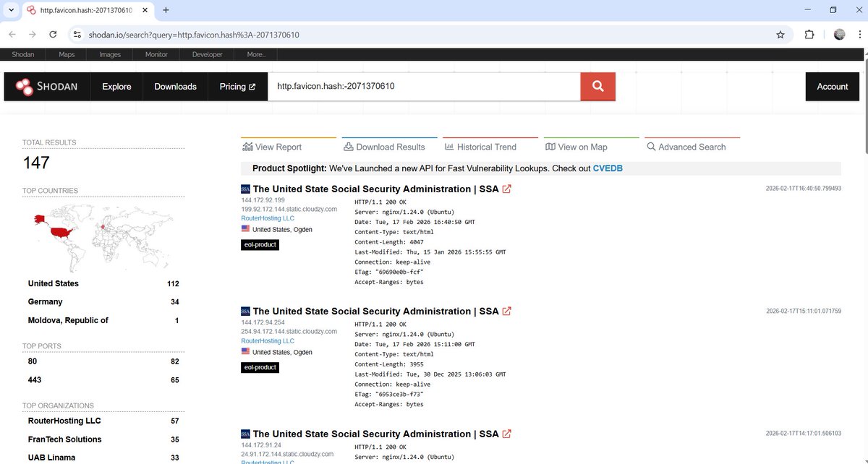Filter by UAB Linama organization
Image resolution: width=868 pixels, height=464 pixels.
click(51, 457)
